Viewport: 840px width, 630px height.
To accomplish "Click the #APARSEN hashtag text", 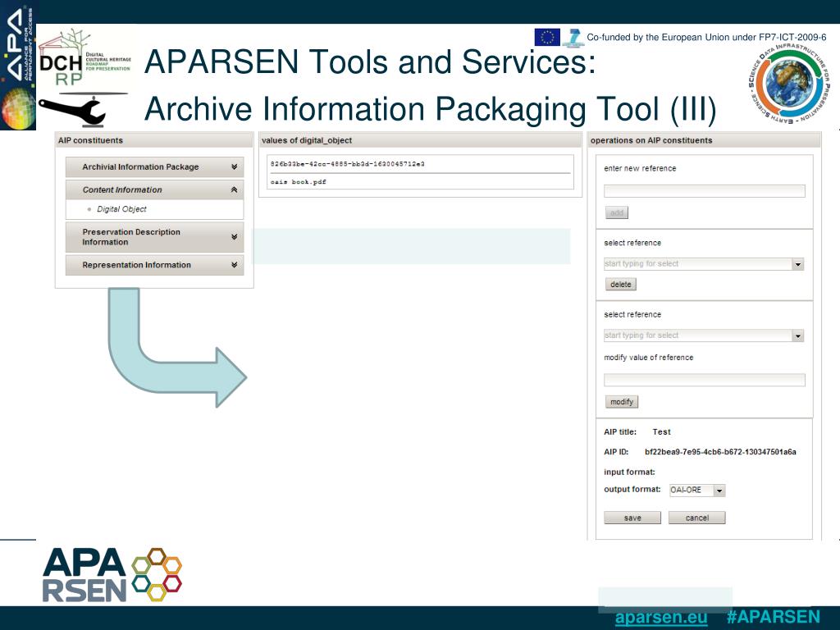I will (x=773, y=617).
